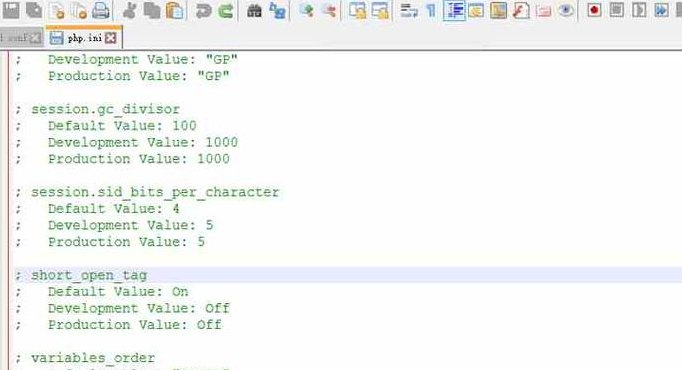This screenshot has height=370, width=682.
Task: Toggle the indent guide button
Action: pos(454,10)
